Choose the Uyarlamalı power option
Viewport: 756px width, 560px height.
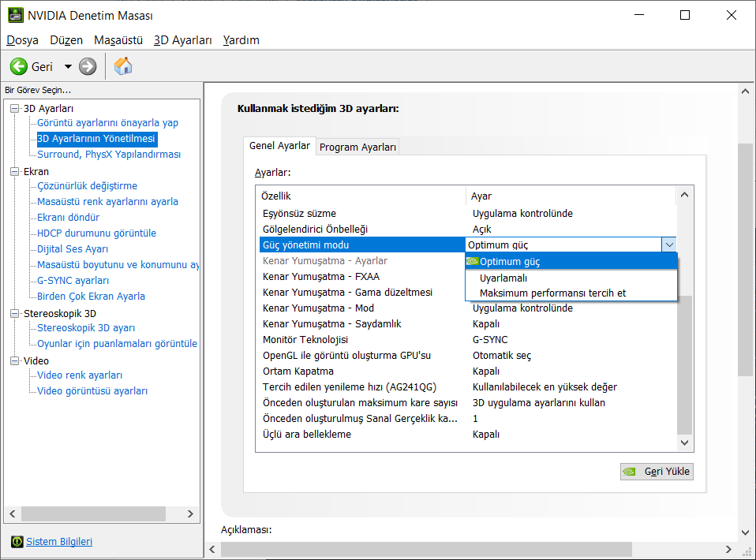tap(503, 278)
